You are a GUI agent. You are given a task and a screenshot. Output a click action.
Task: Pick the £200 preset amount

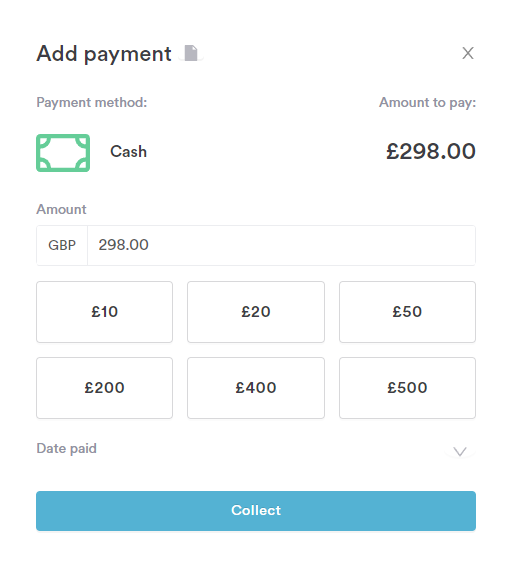pos(104,388)
